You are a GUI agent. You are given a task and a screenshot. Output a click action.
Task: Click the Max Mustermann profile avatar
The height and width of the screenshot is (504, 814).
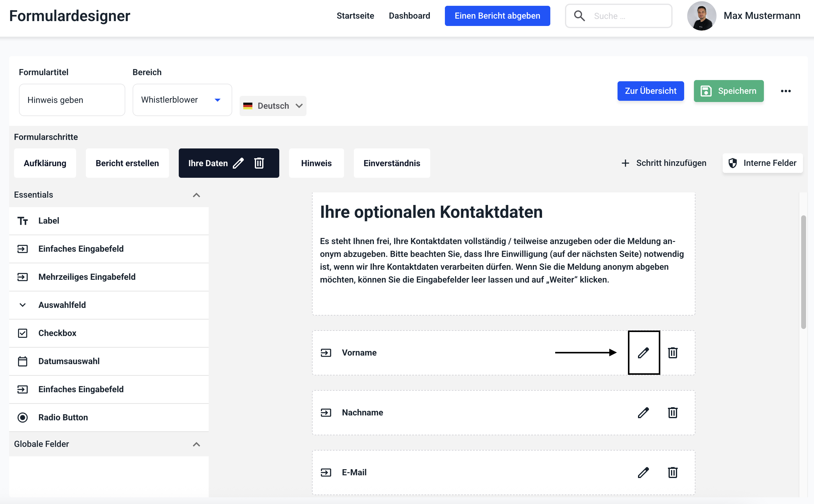[701, 16]
